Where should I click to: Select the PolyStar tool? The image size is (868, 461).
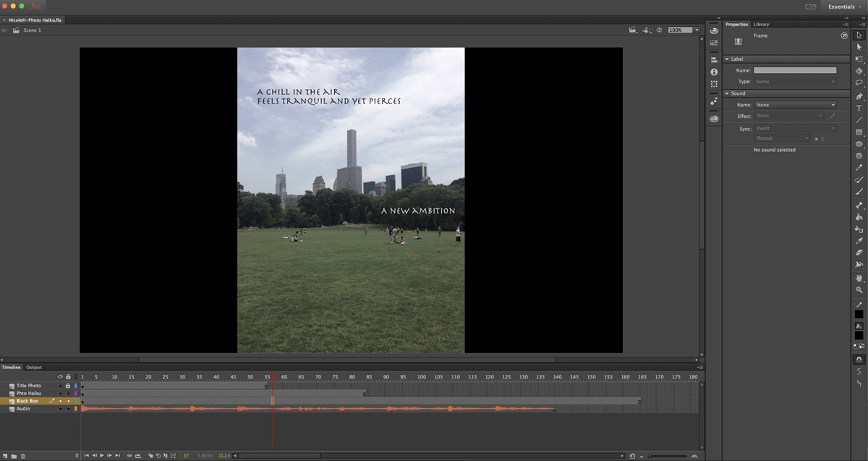[859, 156]
